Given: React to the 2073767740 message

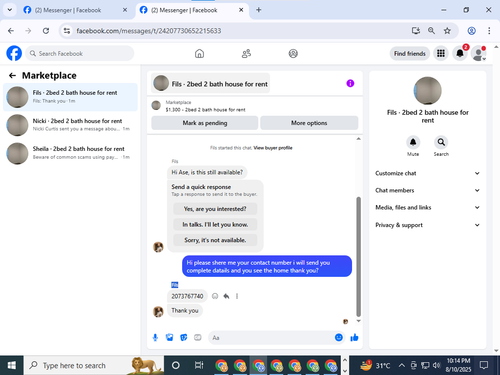Looking at the screenshot, I should click(215, 296).
